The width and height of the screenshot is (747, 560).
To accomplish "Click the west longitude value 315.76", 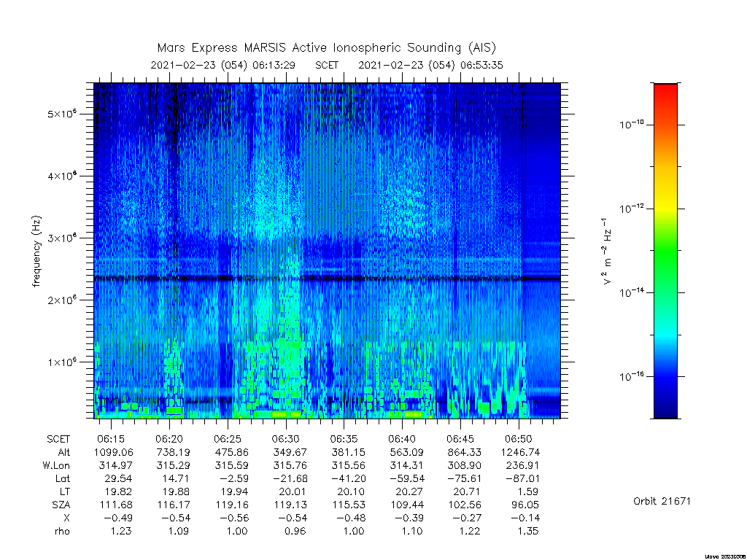I will [290, 465].
